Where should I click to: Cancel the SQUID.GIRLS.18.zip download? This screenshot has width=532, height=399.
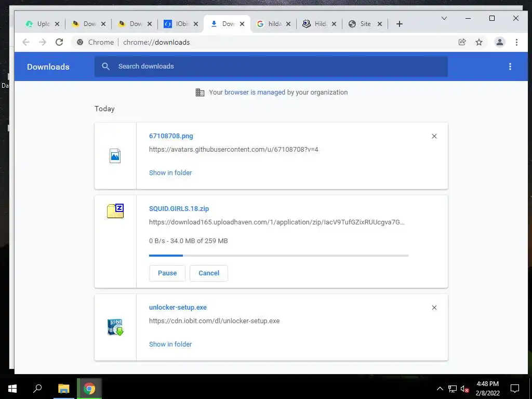(209, 273)
